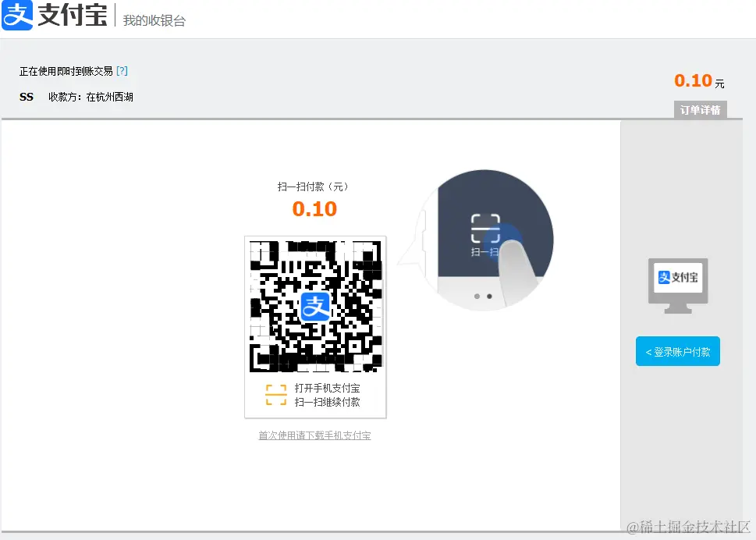The image size is (756, 540).
Task: Click the 扫一扫付款（元） label
Action: 313,187
